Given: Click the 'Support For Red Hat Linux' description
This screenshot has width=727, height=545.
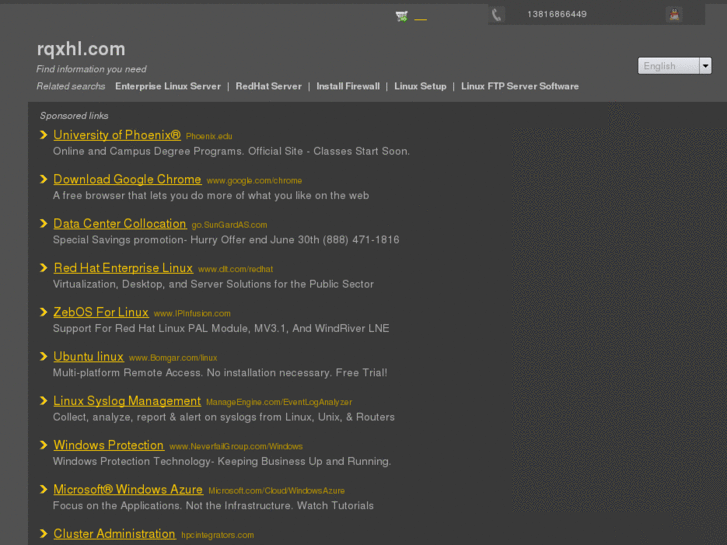Looking at the screenshot, I should pyautogui.click(x=221, y=328).
